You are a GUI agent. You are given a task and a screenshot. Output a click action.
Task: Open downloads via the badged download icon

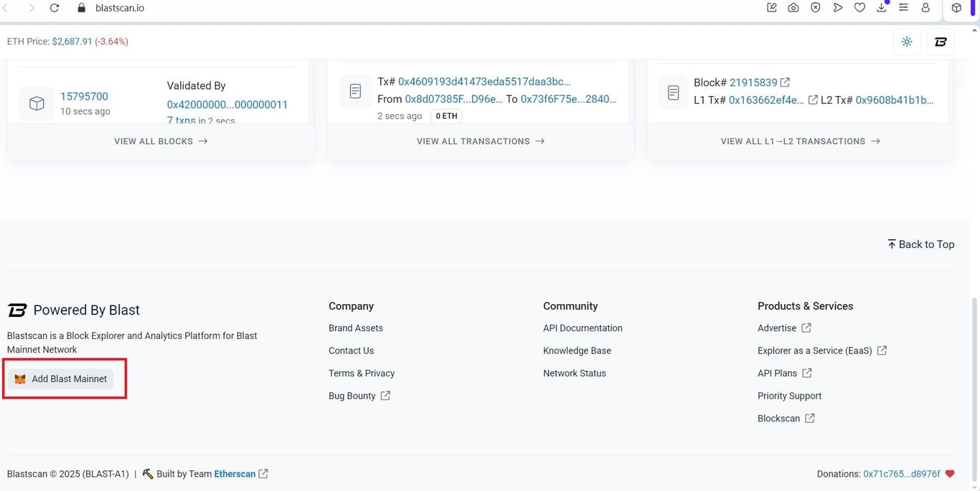coord(881,8)
